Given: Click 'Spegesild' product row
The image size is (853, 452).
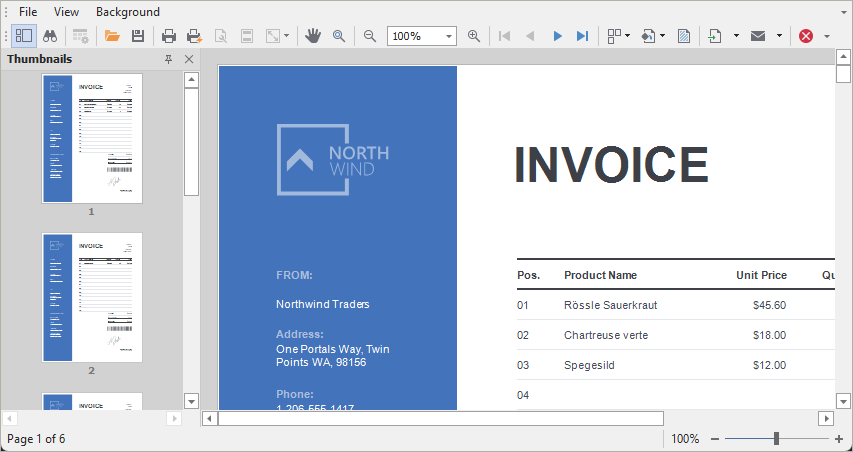Looking at the screenshot, I should [x=589, y=365].
